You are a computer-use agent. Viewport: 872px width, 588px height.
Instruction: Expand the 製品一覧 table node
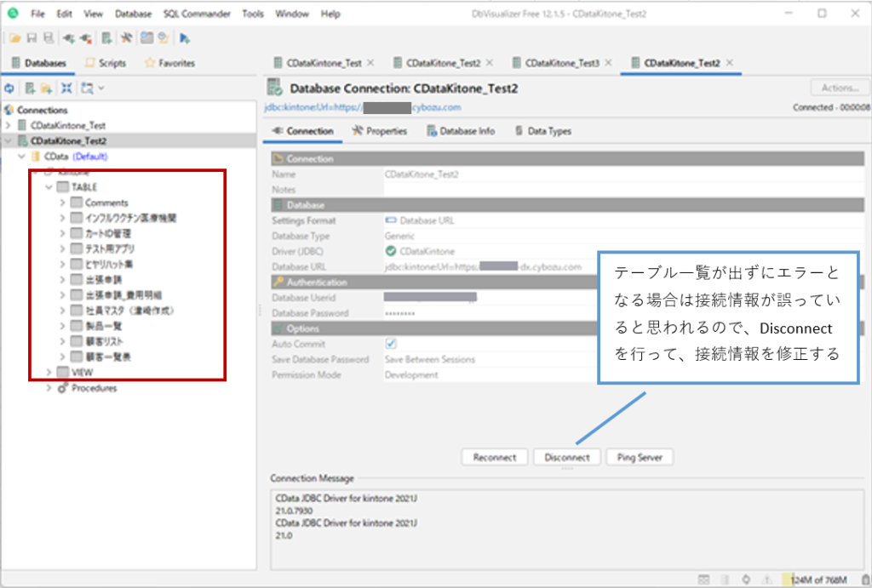pos(62,326)
